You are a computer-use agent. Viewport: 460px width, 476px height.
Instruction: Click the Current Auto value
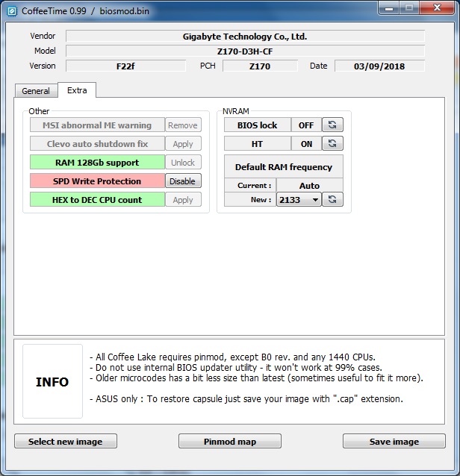click(x=310, y=185)
